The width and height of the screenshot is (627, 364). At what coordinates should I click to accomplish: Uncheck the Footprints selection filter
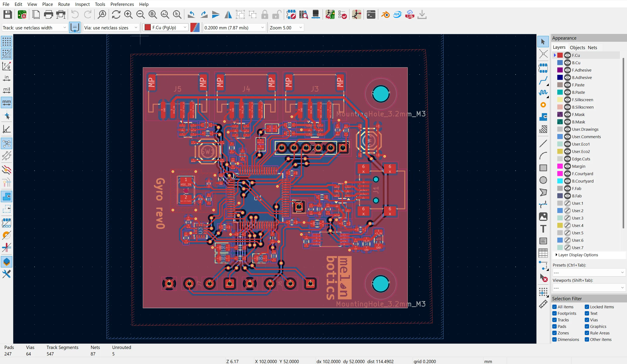click(554, 313)
